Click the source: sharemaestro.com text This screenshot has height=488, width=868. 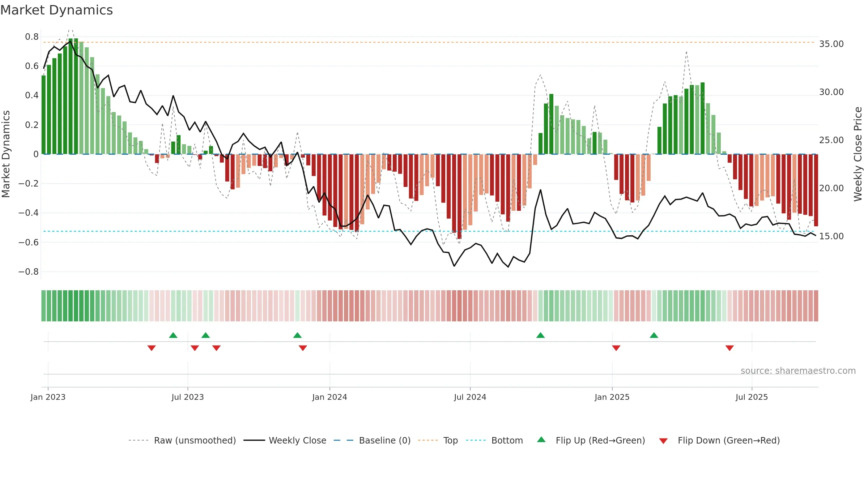(x=798, y=371)
